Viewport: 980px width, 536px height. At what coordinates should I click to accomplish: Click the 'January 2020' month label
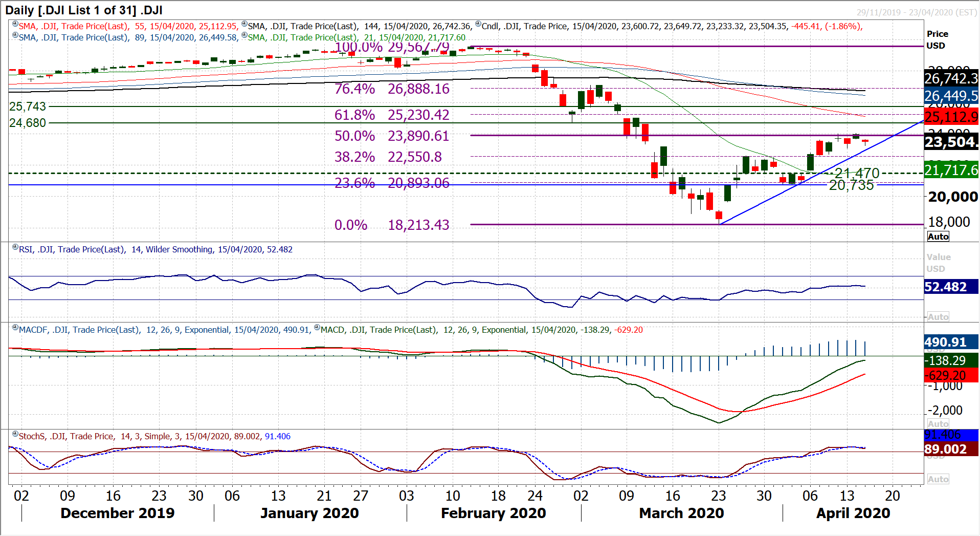(x=309, y=513)
